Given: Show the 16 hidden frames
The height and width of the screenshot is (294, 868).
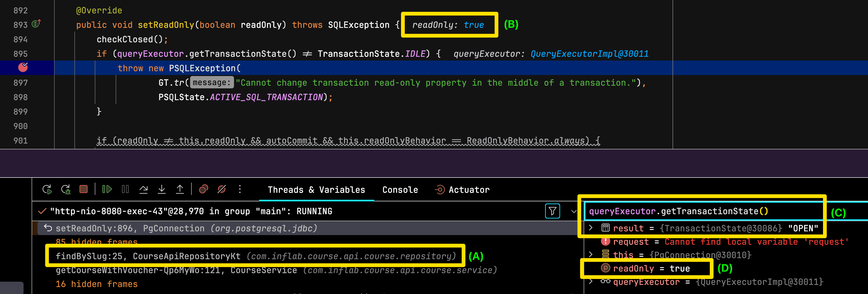Looking at the screenshot, I should (97, 284).
